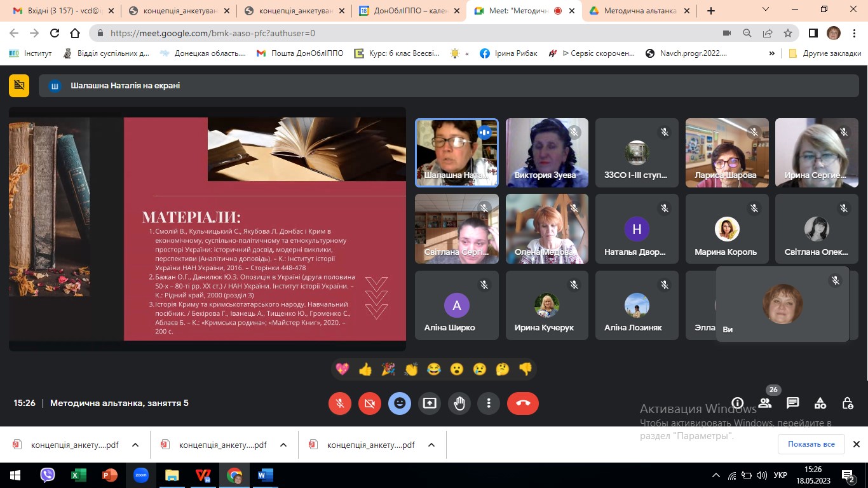868x488 pixels.
Task: Select the shared presentation slide Матеріали
Action: (x=207, y=229)
